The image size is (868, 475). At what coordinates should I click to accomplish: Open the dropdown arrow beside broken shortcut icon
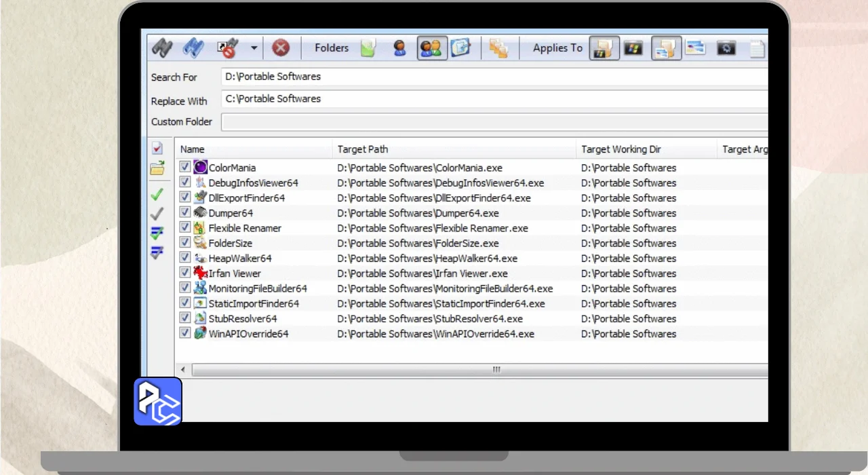point(254,48)
